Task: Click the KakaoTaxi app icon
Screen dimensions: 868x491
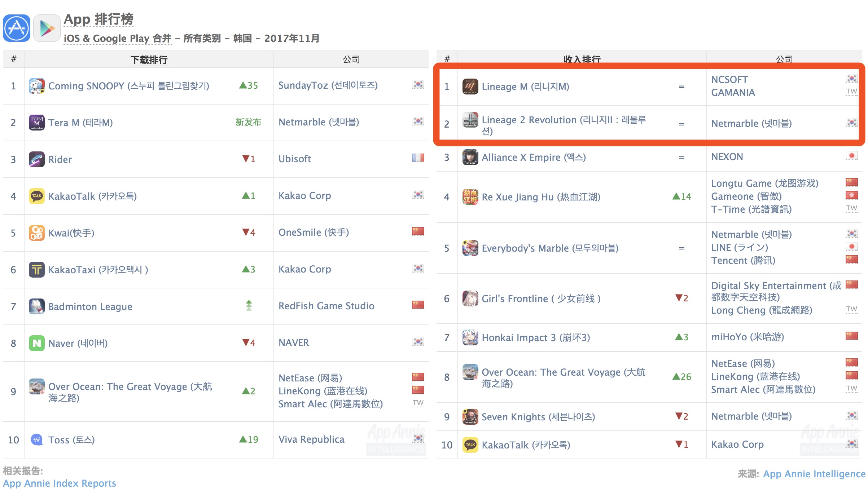Action: pyautogui.click(x=37, y=270)
